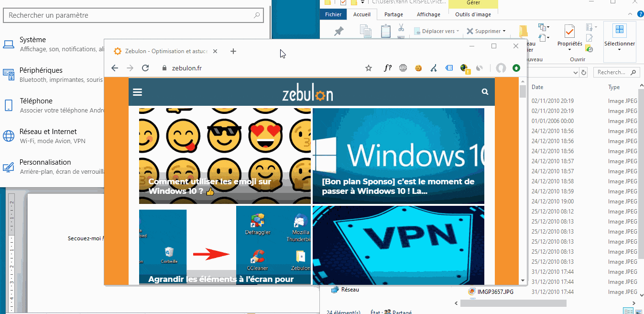This screenshot has height=314, width=644.
Task: Open the Chrome profile avatar
Action: (x=501, y=68)
